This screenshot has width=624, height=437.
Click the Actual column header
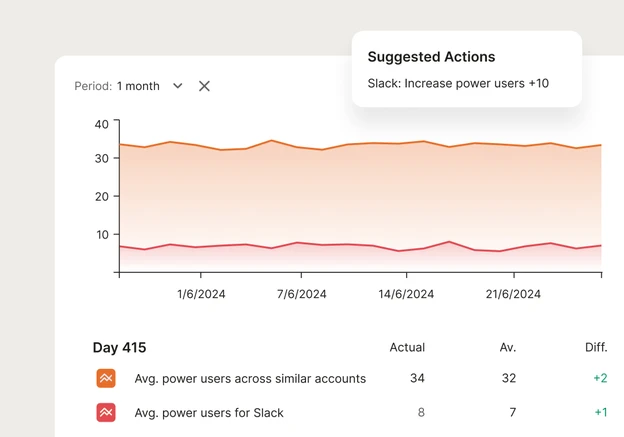pos(407,347)
